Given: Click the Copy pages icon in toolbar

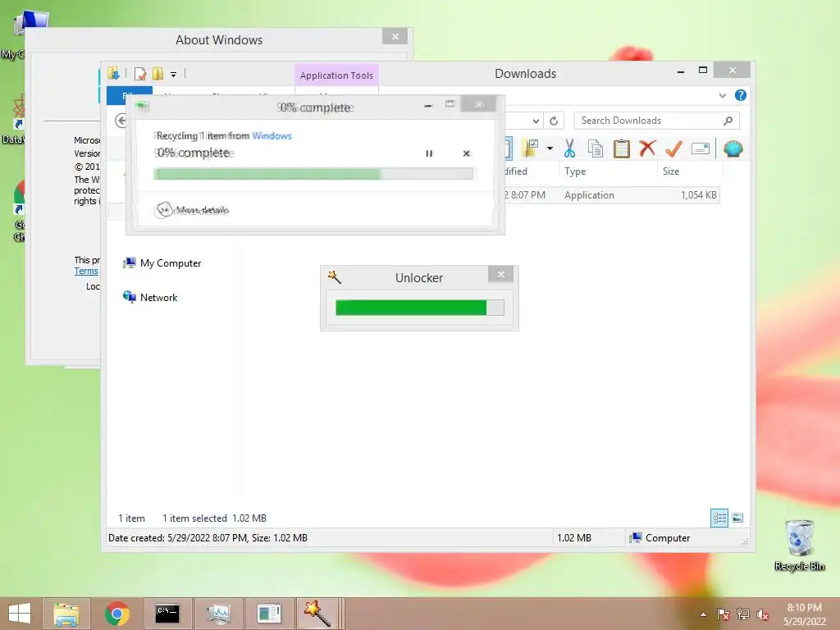Looking at the screenshot, I should (596, 148).
